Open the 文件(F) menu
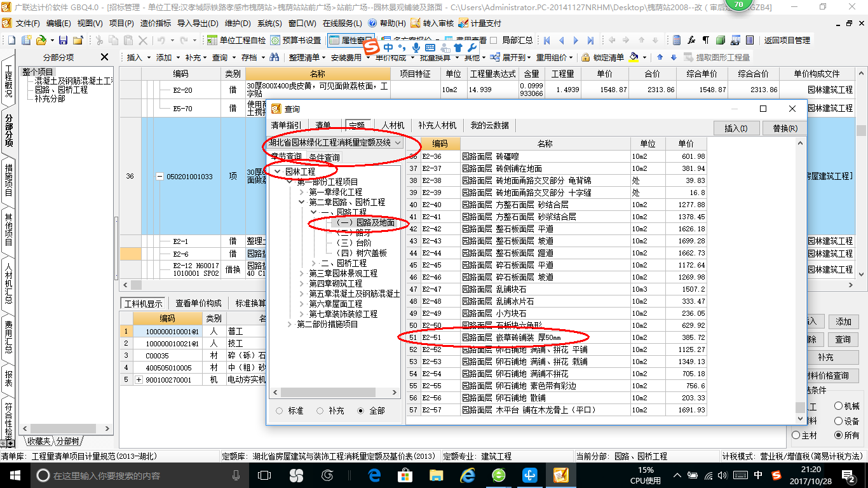The image size is (868, 488). [x=27, y=24]
